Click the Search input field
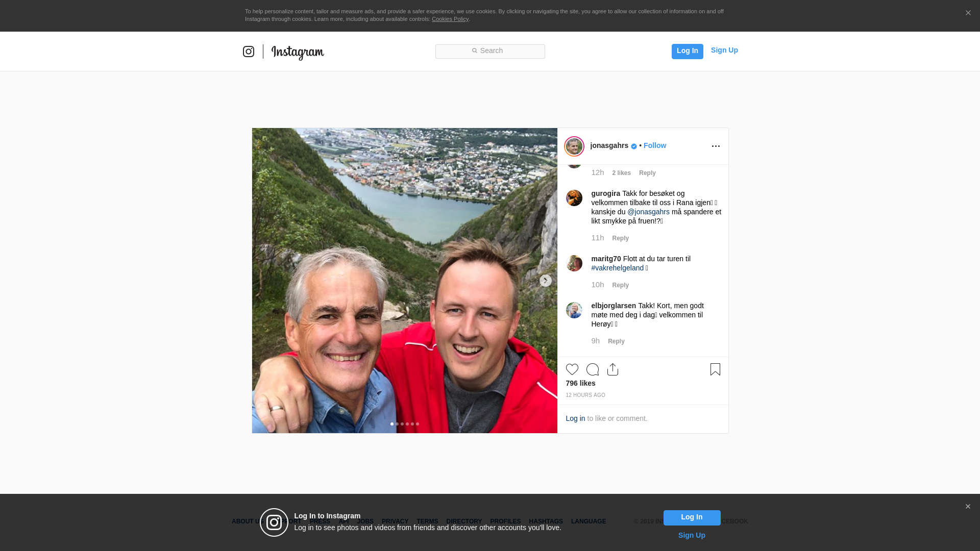 pyautogui.click(x=490, y=51)
